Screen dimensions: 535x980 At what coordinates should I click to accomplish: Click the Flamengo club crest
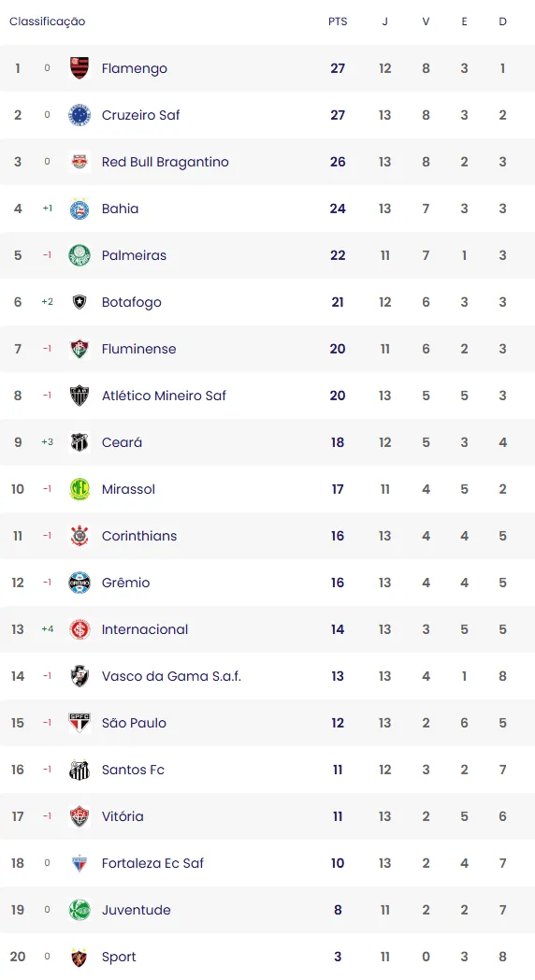pos(80,68)
